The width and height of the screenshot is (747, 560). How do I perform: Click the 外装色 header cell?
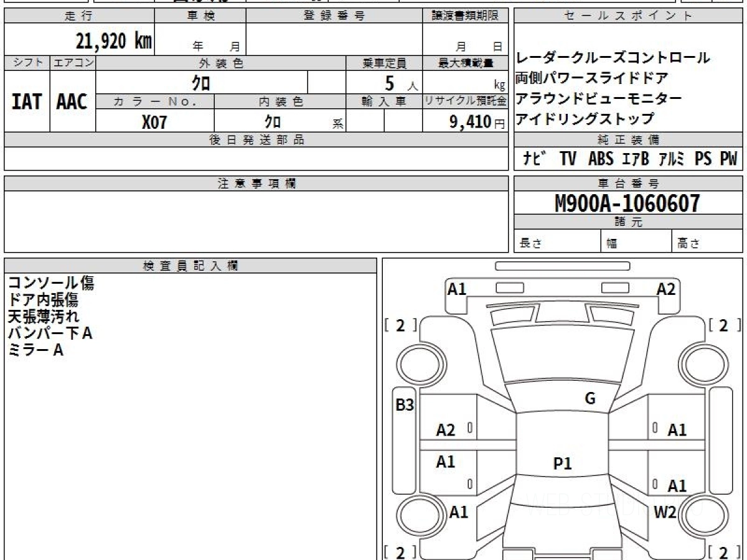tap(221, 63)
